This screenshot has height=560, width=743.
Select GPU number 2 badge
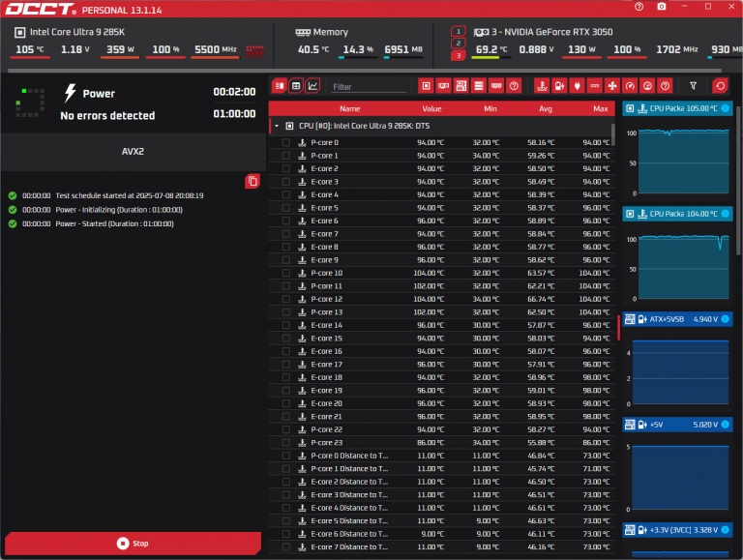pyautogui.click(x=459, y=44)
